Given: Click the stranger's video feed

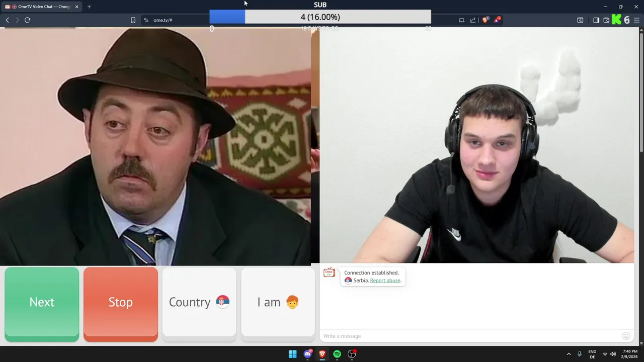Looking at the screenshot, I should (x=155, y=146).
